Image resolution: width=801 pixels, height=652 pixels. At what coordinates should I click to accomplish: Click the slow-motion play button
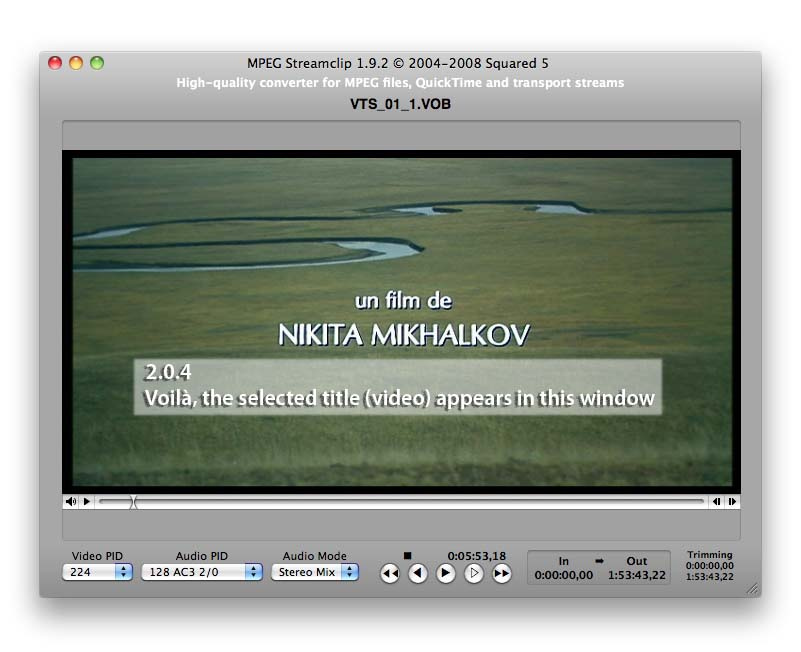(474, 573)
